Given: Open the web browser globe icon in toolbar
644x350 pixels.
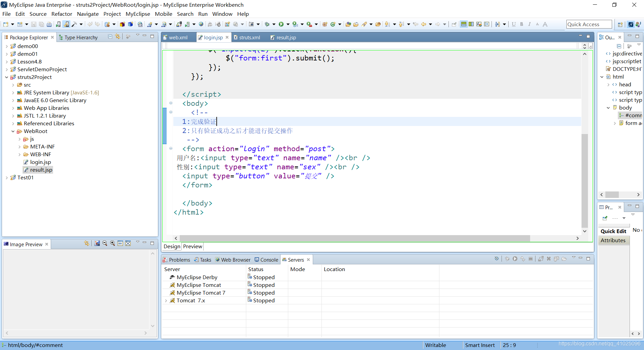Looking at the screenshot, I should click(x=201, y=24).
